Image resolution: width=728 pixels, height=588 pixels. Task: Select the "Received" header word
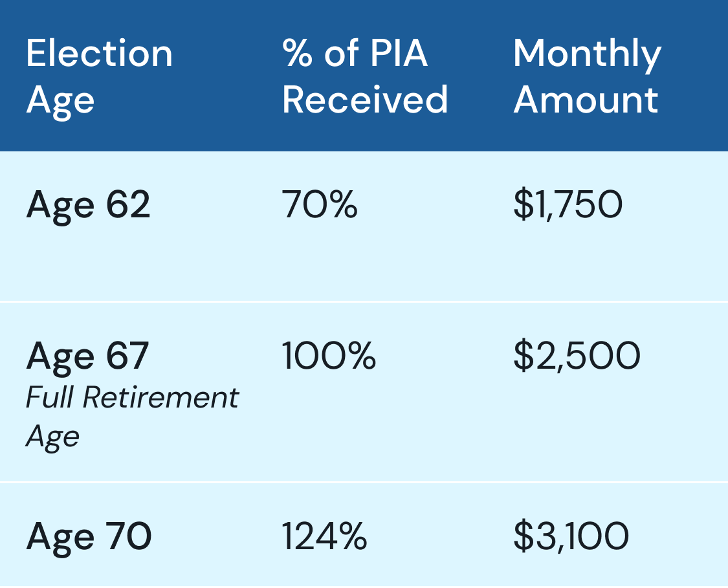click(x=365, y=100)
